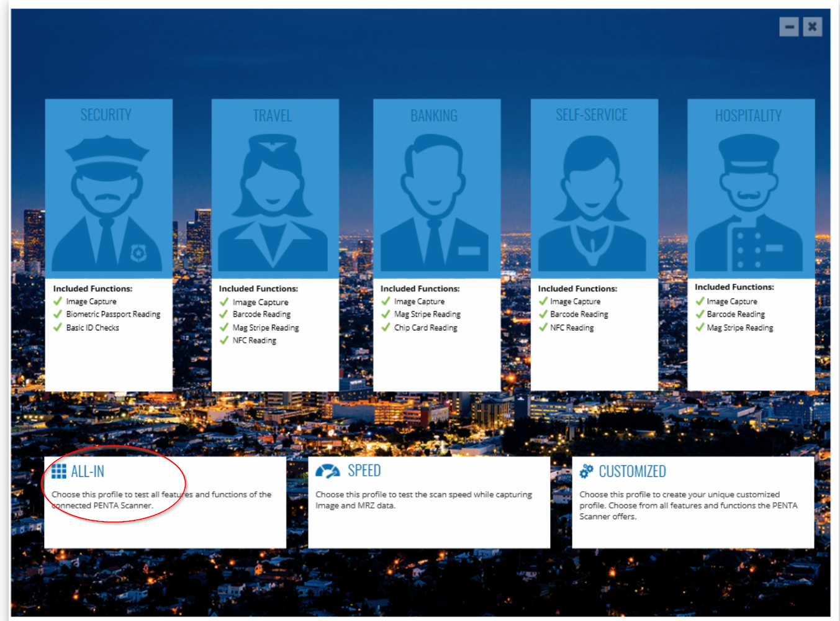Toggle Barcode Reading under Self-Service
840x621 pixels.
click(543, 314)
